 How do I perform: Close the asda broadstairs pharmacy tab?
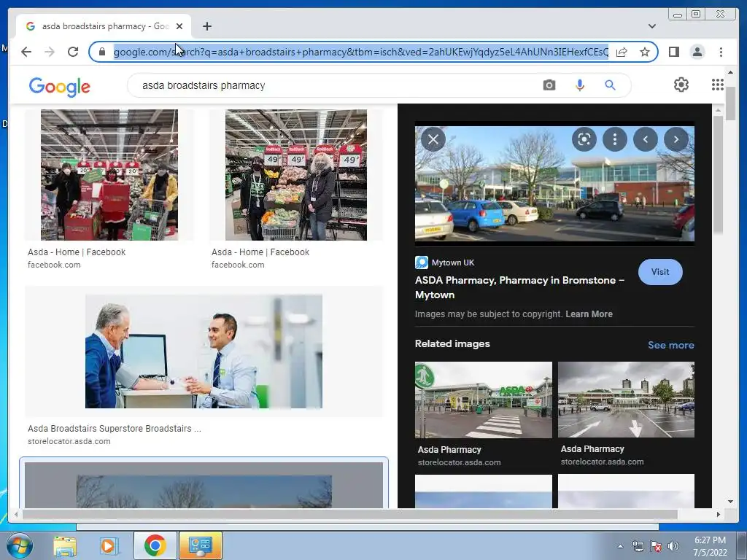179,26
